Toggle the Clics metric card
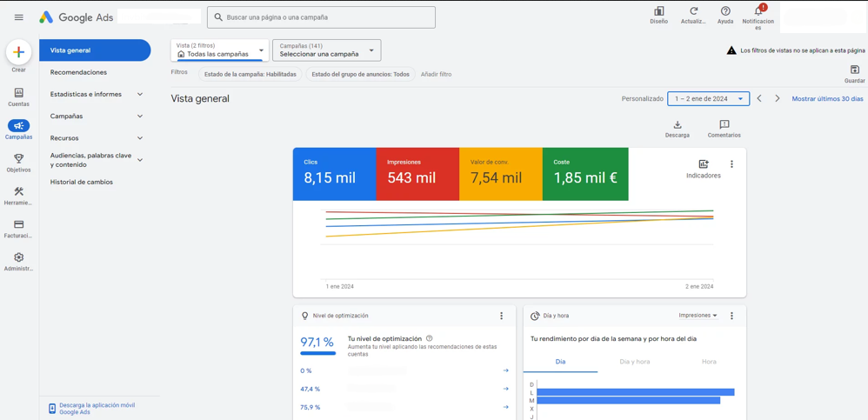This screenshot has height=420, width=868. (334, 174)
